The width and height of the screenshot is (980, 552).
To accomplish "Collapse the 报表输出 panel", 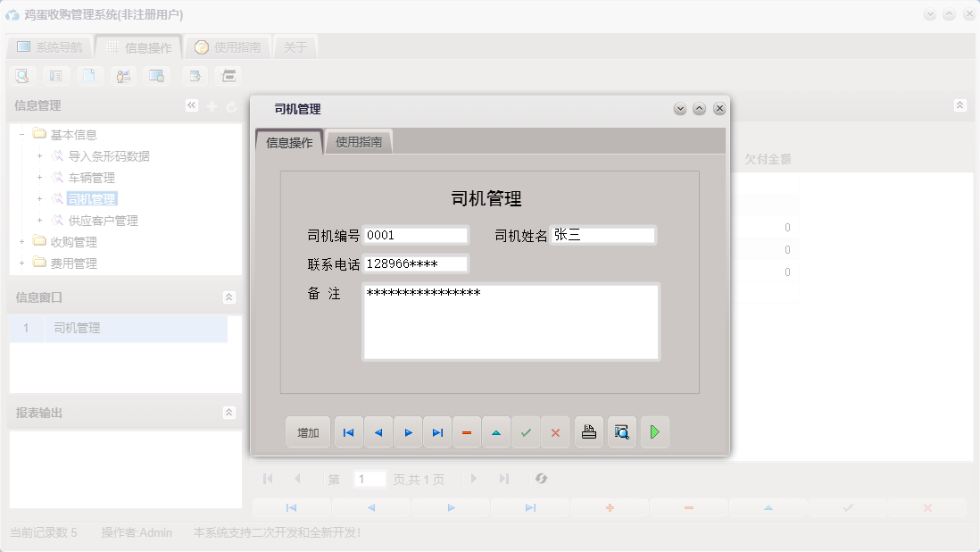I will [x=228, y=413].
